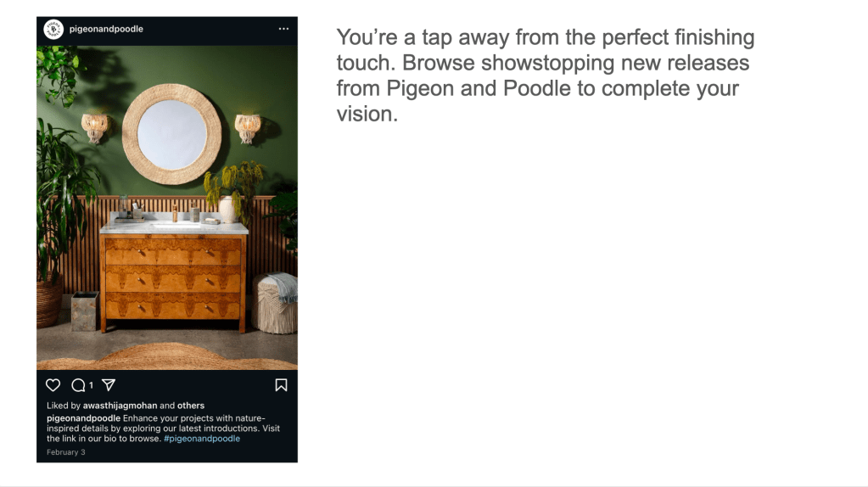Open comments via the speech bubble icon
Image resolution: width=868 pixels, height=487 pixels.
point(78,385)
